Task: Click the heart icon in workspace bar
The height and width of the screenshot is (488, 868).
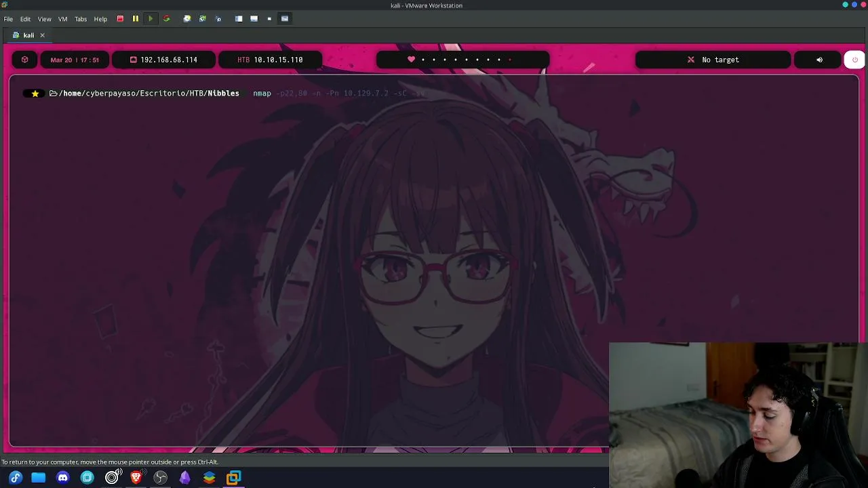Action: coord(411,60)
